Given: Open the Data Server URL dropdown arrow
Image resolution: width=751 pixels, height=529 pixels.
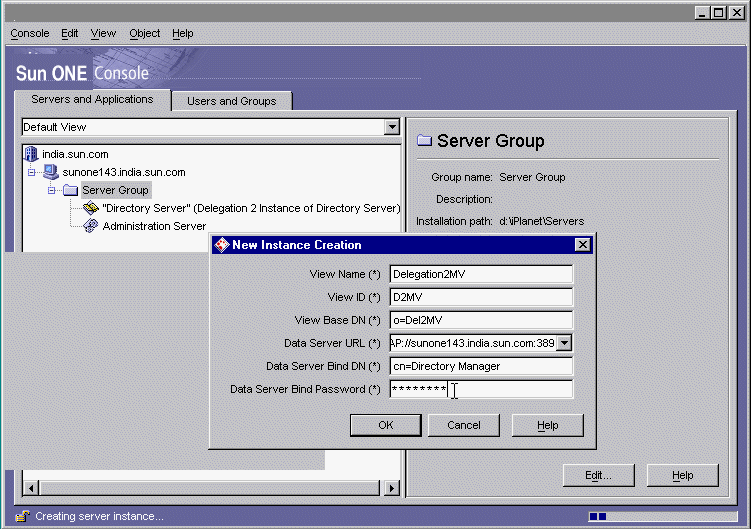Looking at the screenshot, I should [x=565, y=343].
